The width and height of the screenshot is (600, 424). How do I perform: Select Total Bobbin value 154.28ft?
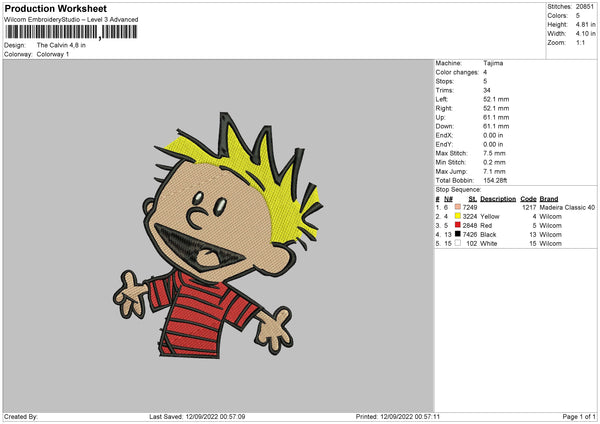495,181
